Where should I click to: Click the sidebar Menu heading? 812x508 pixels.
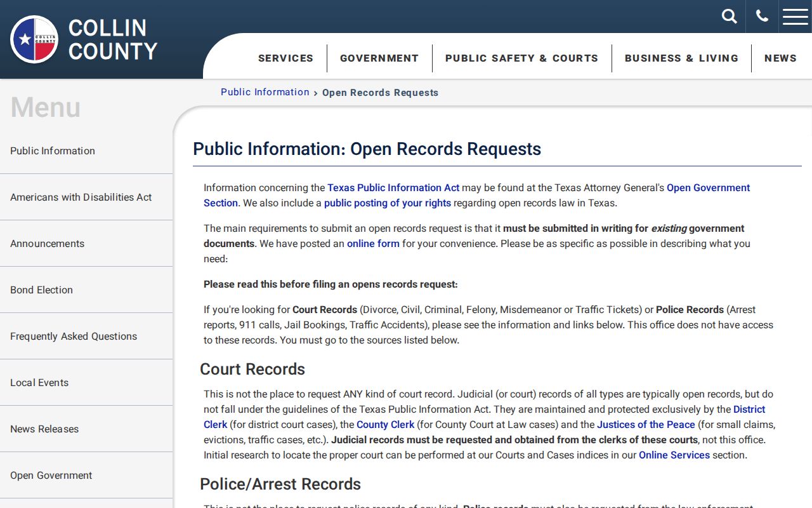coord(46,107)
